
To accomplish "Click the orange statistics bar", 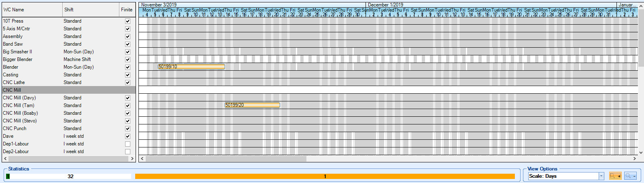I will pyautogui.click(x=325, y=176).
